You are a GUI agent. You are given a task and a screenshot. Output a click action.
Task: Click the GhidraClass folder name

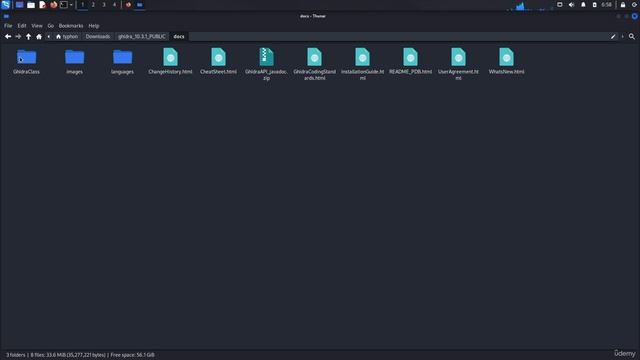[x=27, y=72]
